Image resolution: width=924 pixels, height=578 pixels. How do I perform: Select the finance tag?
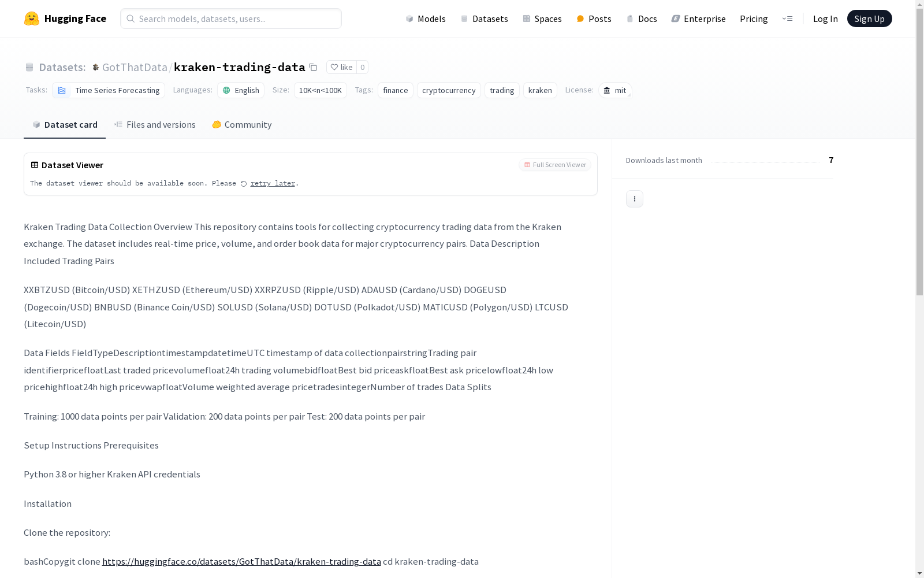(x=396, y=90)
